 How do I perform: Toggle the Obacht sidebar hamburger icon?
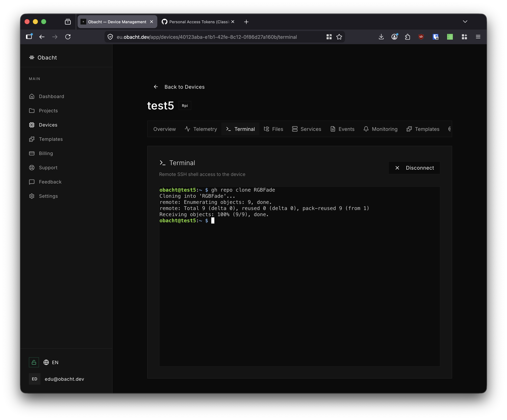click(x=32, y=58)
